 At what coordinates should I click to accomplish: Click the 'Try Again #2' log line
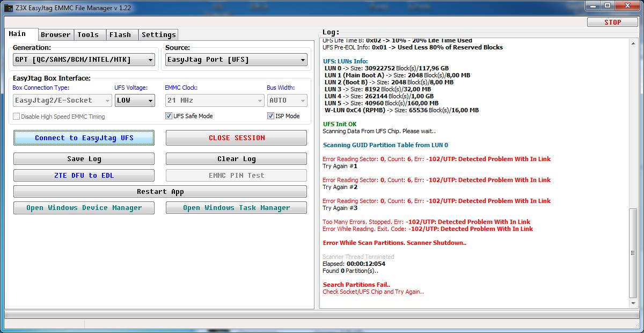pyautogui.click(x=340, y=187)
